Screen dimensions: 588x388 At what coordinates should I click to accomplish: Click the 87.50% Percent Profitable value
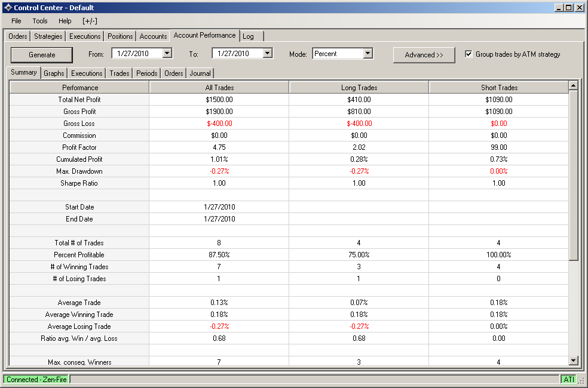pos(219,255)
